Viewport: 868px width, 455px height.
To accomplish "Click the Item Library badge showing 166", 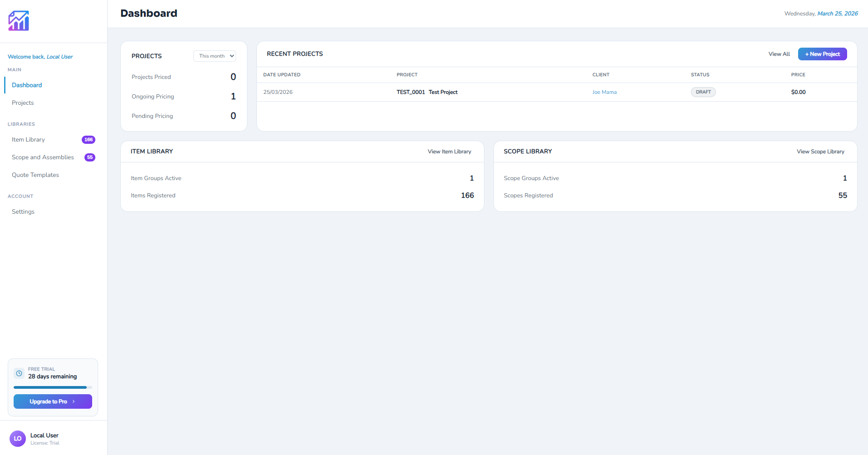I will pyautogui.click(x=89, y=140).
